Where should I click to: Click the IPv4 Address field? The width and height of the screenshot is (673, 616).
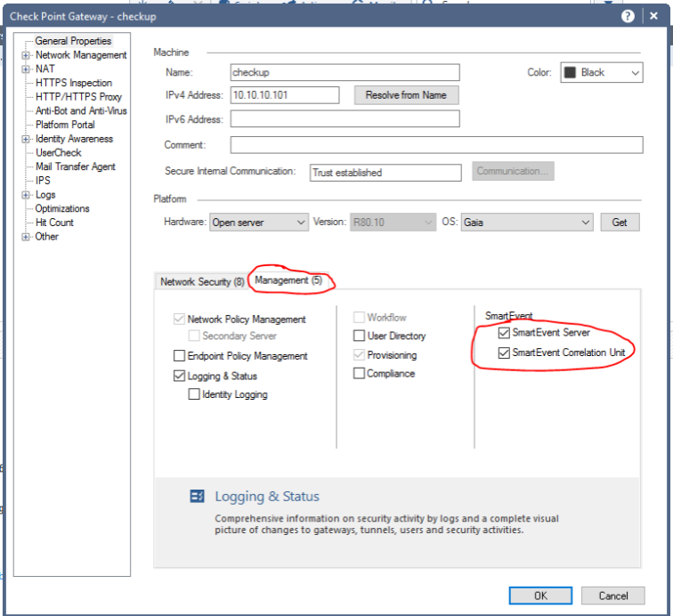pyautogui.click(x=285, y=95)
